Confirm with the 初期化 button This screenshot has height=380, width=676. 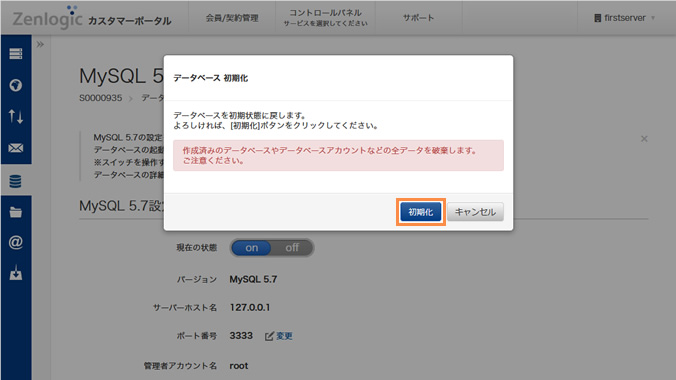click(x=420, y=212)
